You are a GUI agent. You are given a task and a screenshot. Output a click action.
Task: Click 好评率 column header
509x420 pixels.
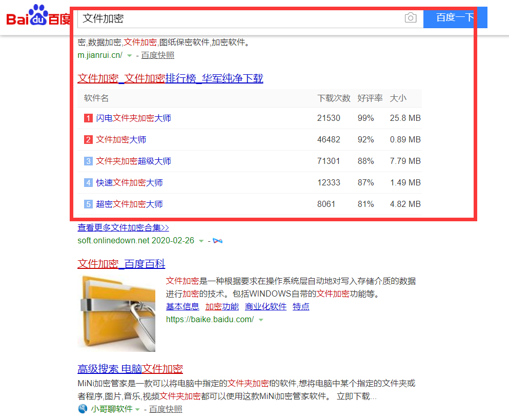[370, 98]
